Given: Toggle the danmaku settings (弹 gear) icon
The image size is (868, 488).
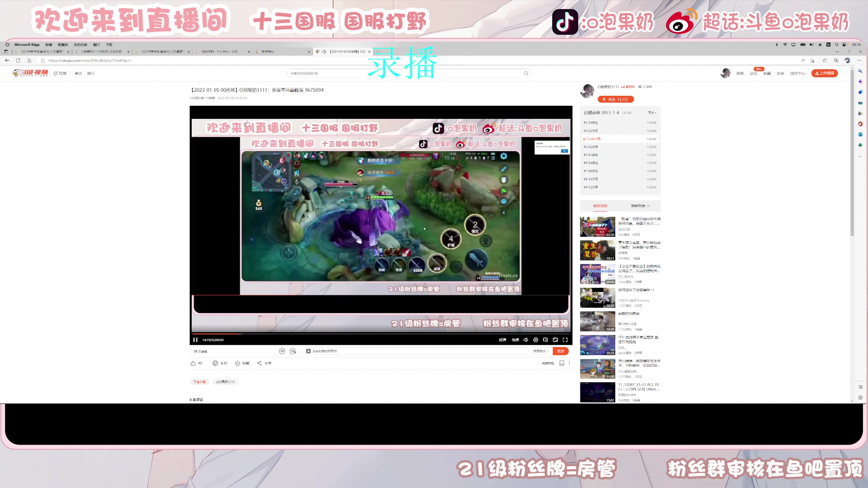Looking at the screenshot, I should (x=293, y=351).
